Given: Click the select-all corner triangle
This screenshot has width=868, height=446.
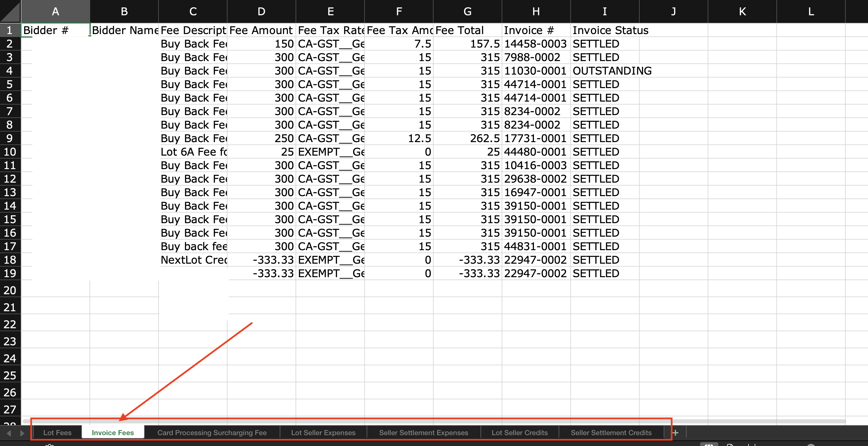Looking at the screenshot, I should (11, 11).
